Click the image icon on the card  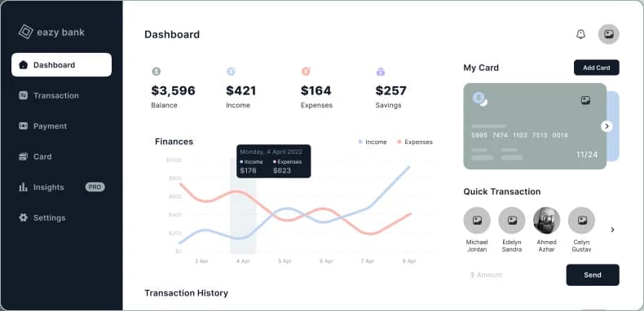point(585,100)
